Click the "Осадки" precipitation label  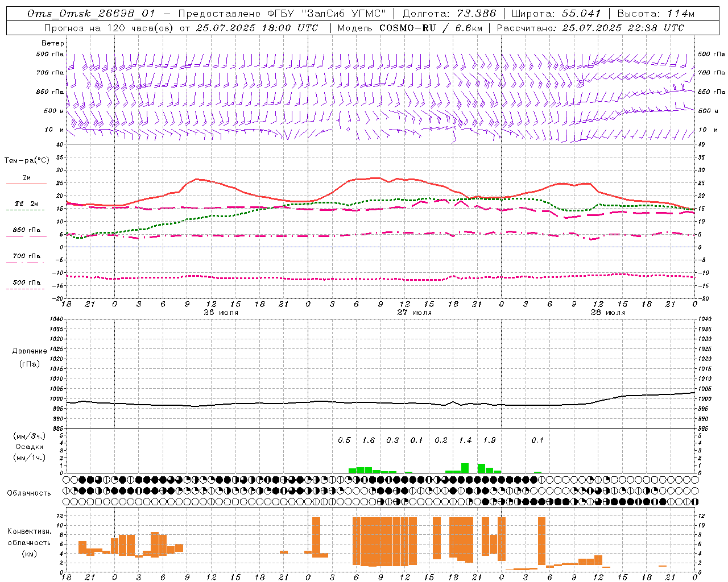(x=30, y=447)
